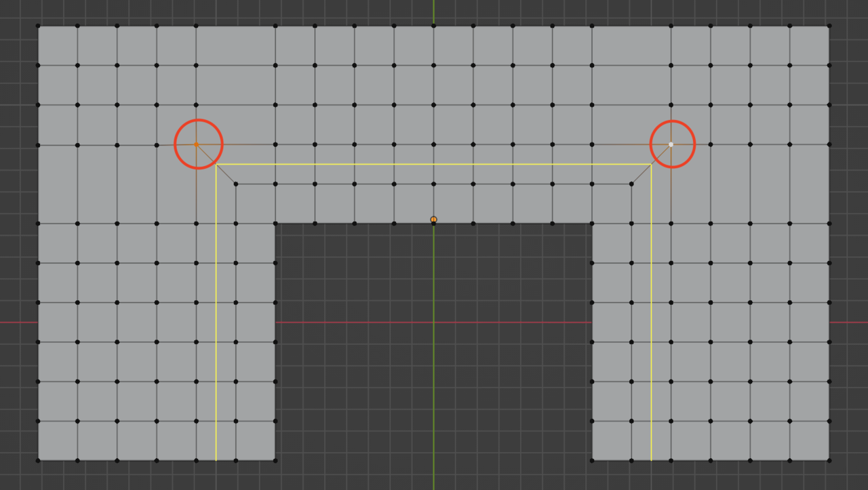Select the white active vertex on the right

(x=671, y=144)
